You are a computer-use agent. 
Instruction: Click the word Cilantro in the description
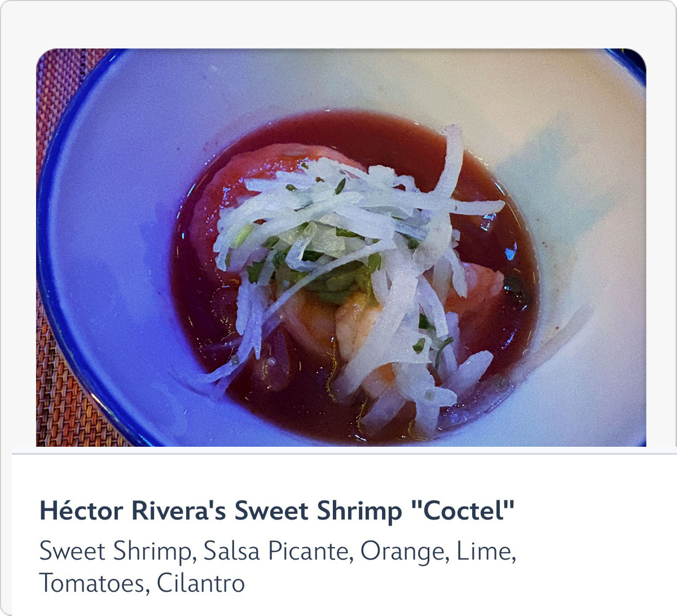[201, 583]
